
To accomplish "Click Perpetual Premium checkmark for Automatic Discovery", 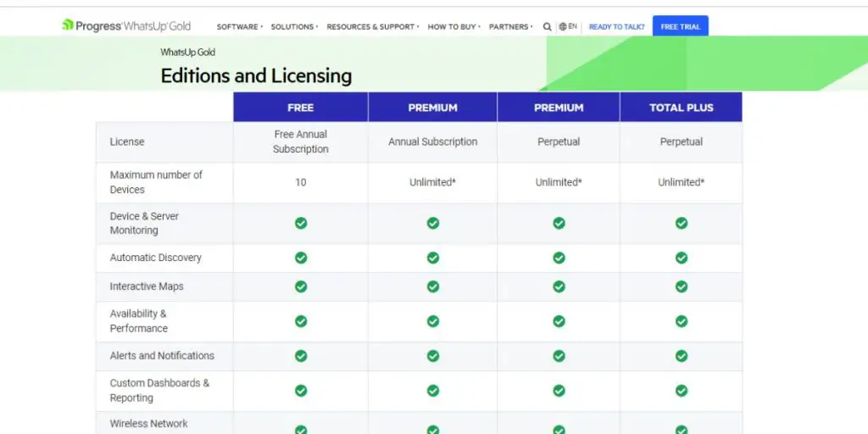I will (x=559, y=258).
